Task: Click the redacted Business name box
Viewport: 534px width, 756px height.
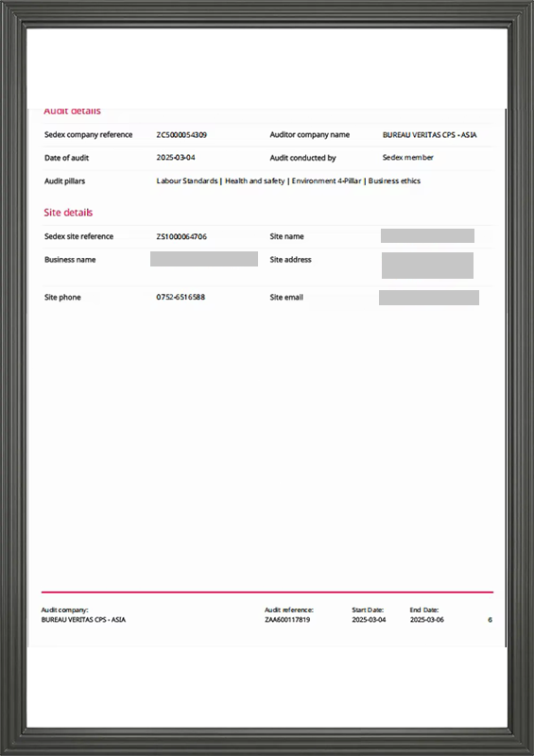Action: [x=204, y=259]
